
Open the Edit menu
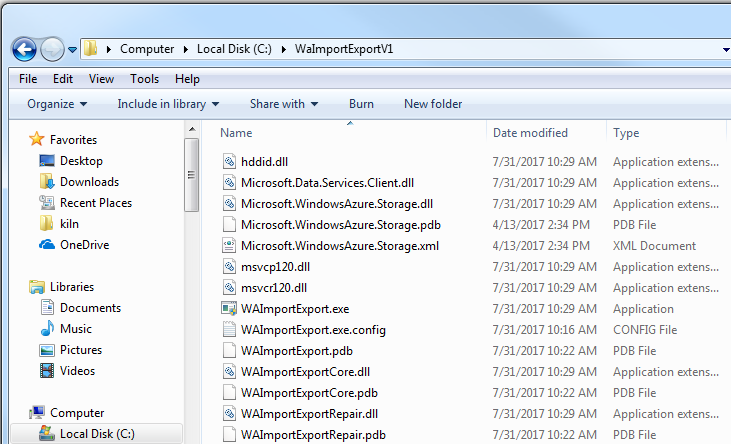pos(62,79)
